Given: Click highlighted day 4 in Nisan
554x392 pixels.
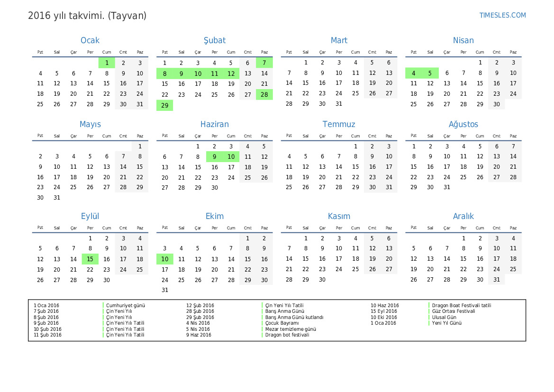Looking at the screenshot, I should pos(413,73).
